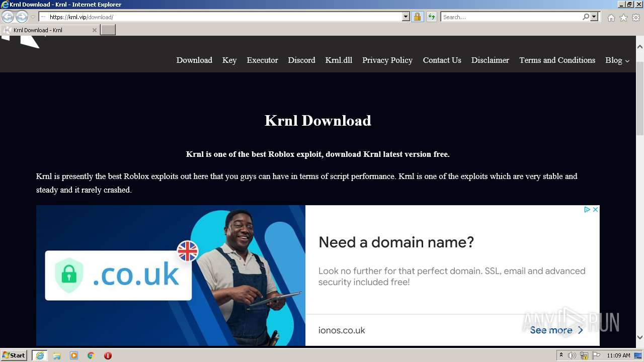Open a new tab

pyautogui.click(x=108, y=30)
